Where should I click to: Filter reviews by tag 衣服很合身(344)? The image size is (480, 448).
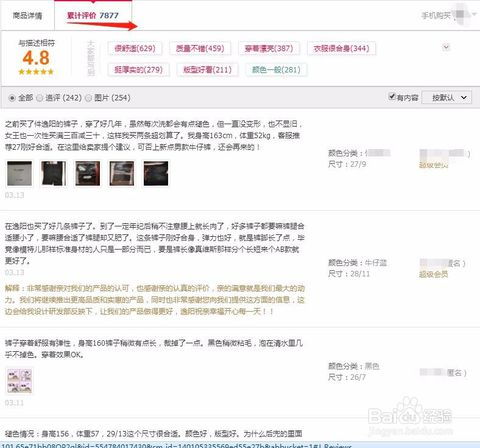(341, 48)
